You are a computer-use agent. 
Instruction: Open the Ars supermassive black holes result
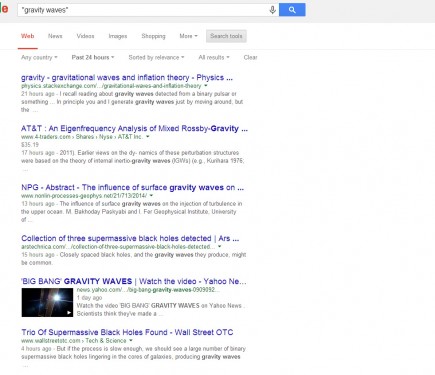(x=130, y=238)
